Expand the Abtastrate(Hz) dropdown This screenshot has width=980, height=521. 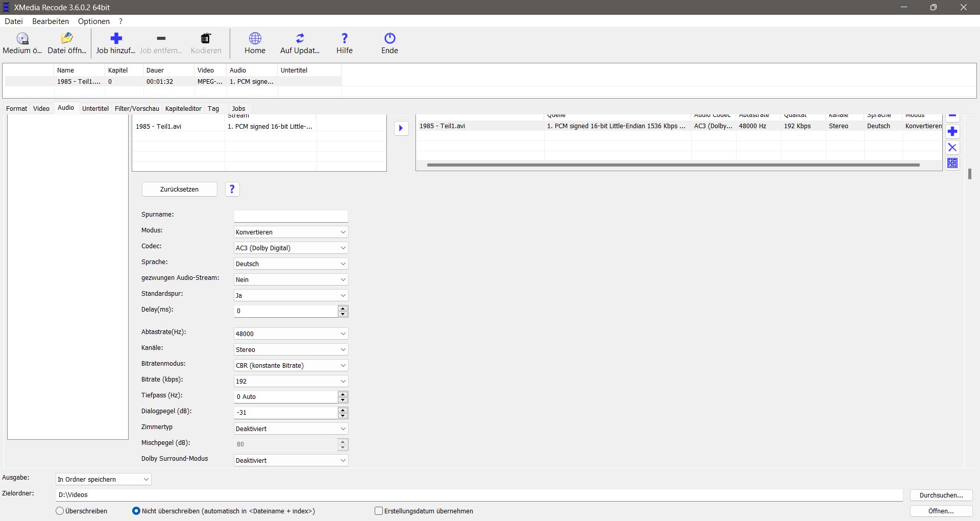pos(291,334)
